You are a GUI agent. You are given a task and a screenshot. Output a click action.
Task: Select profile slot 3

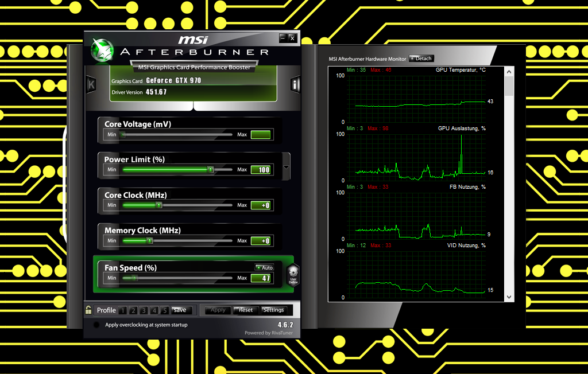(x=144, y=310)
